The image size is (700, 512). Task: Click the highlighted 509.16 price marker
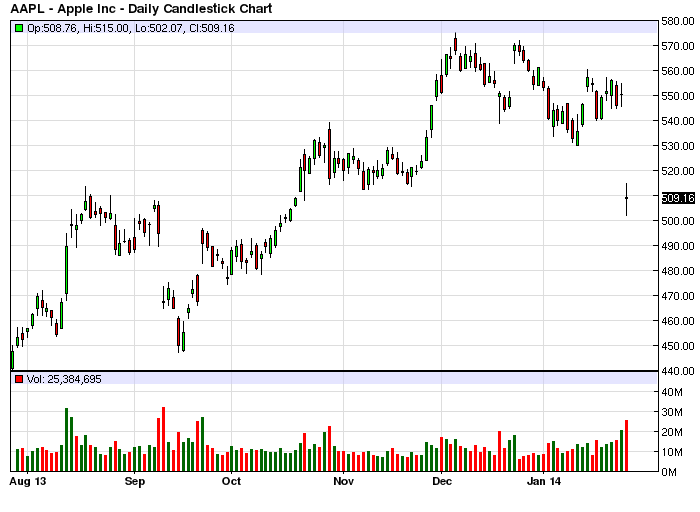(x=678, y=198)
